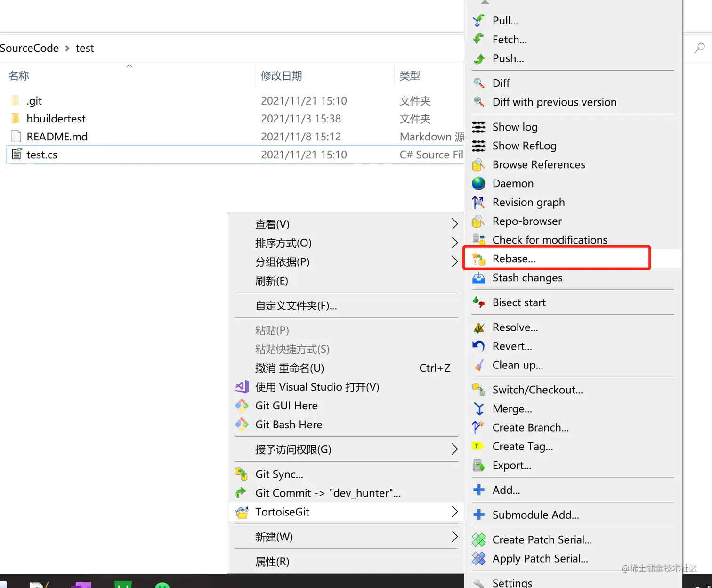This screenshot has height=588, width=712.
Task: Select the test.cs file
Action: (42, 155)
